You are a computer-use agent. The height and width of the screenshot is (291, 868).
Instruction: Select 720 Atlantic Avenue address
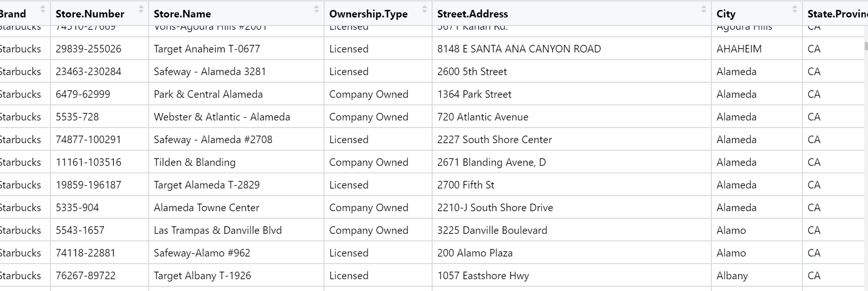pyautogui.click(x=483, y=117)
